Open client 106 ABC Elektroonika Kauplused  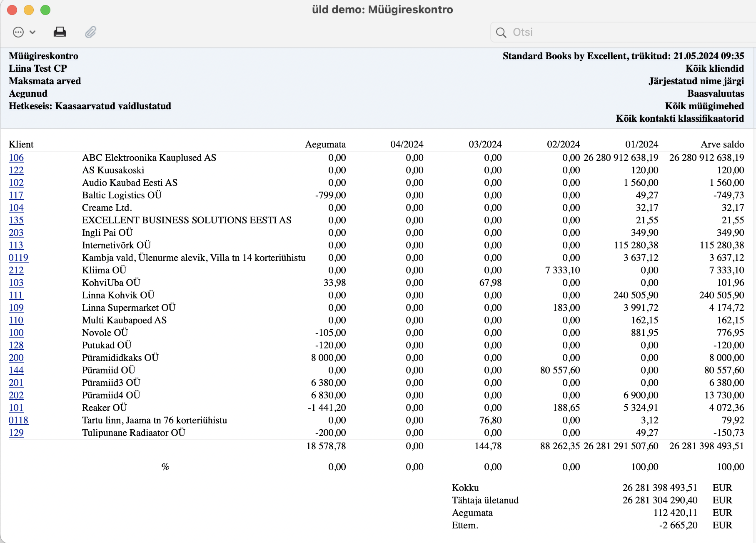[16, 158]
